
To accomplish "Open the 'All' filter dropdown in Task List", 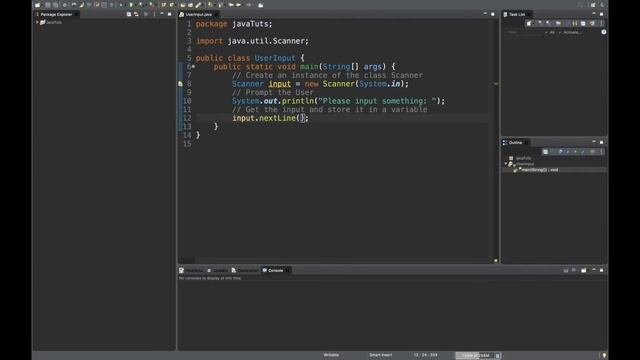I will 550,32.
